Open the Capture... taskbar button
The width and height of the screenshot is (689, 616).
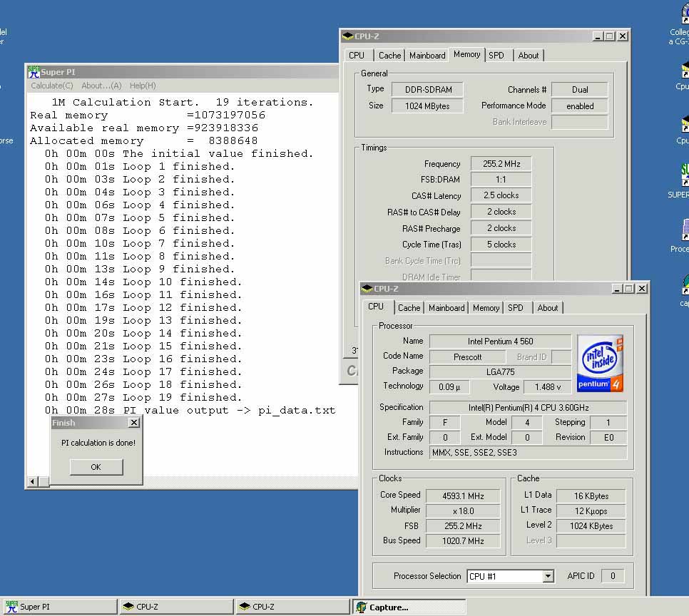(409, 607)
